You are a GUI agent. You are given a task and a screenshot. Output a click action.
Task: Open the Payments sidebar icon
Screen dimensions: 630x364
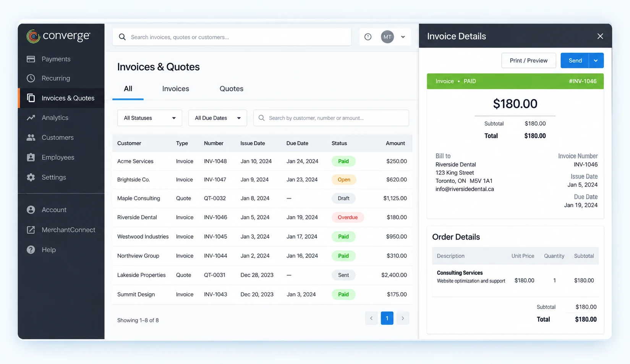coord(31,59)
